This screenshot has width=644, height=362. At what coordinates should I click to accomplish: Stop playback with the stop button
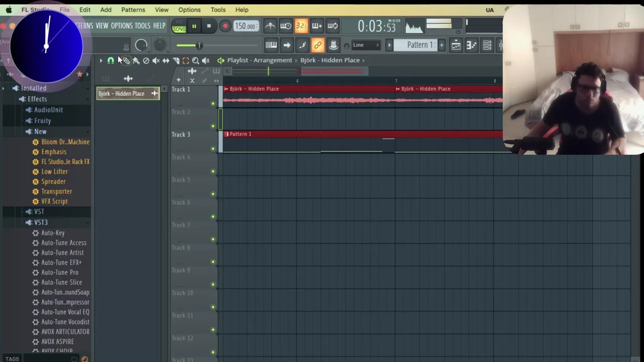209,26
